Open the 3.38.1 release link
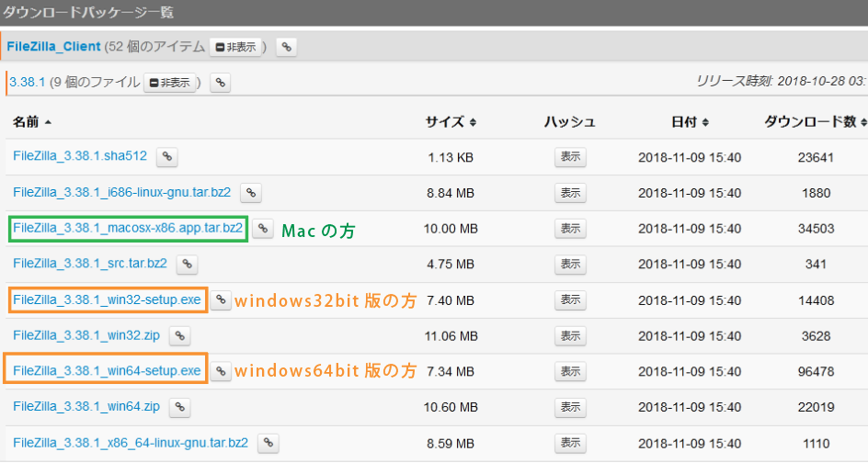The image size is (868, 463). 28,83
